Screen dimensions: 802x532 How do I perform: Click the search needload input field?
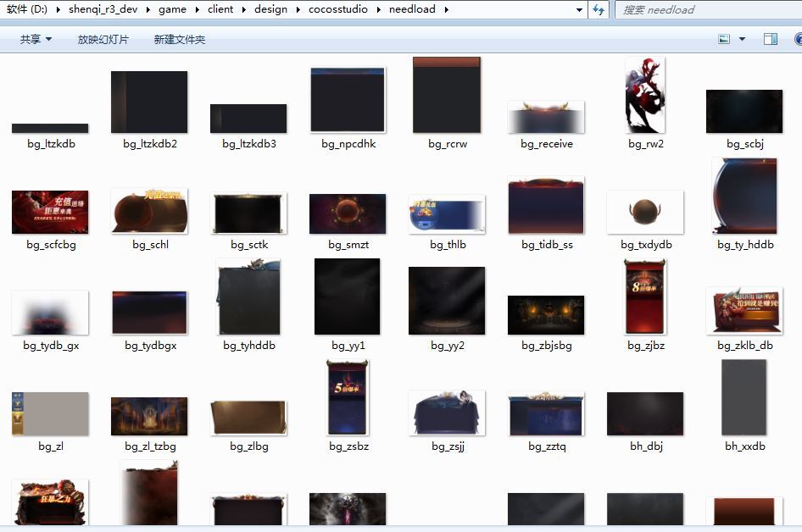pyautogui.click(x=708, y=9)
